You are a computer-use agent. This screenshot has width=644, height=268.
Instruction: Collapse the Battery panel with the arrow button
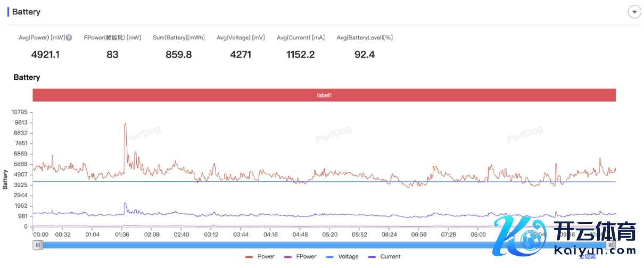(x=634, y=12)
